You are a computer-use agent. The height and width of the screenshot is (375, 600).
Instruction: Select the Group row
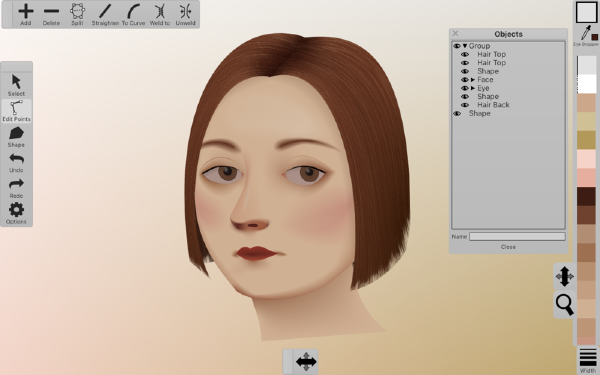click(509, 46)
